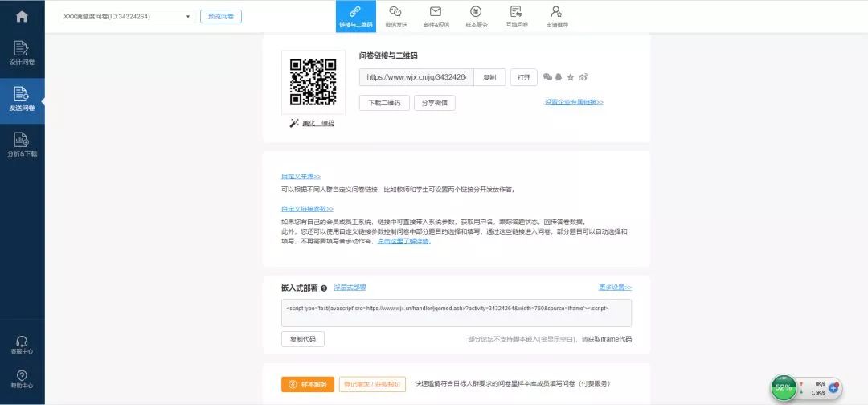
Task: Click the 预览问卷 button
Action: coord(221,17)
